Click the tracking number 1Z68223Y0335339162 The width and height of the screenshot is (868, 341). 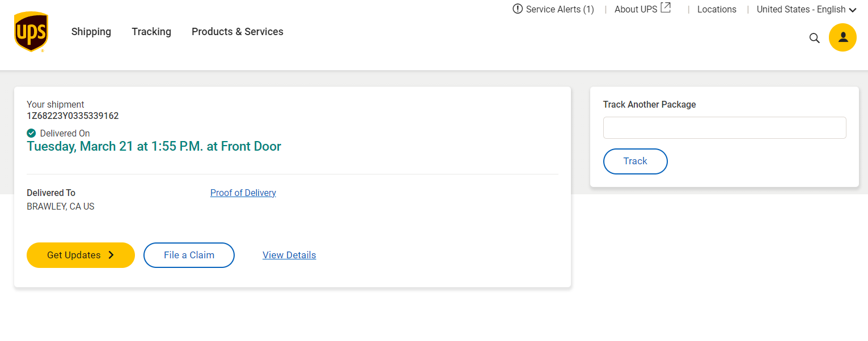pyautogui.click(x=73, y=116)
